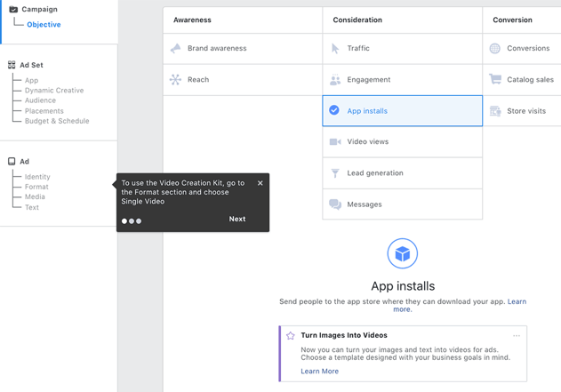Pick the Video views objective
Screen dimensions: 561x392
click(403, 142)
